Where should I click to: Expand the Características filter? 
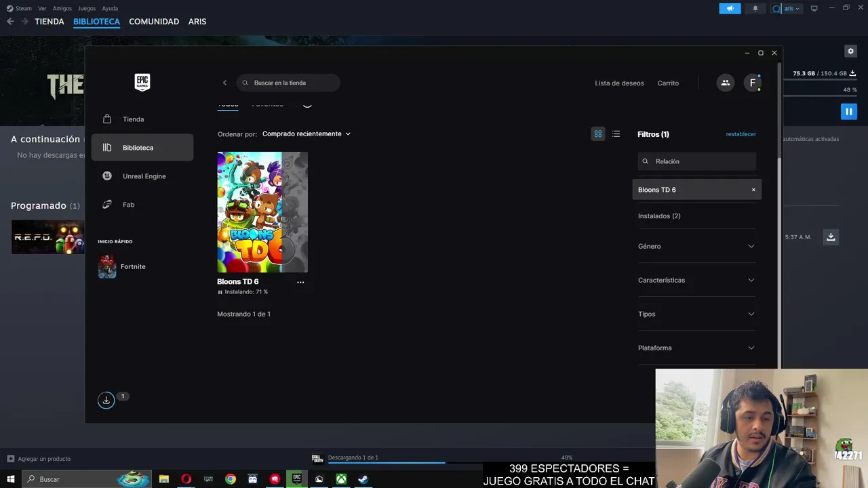tap(696, 280)
